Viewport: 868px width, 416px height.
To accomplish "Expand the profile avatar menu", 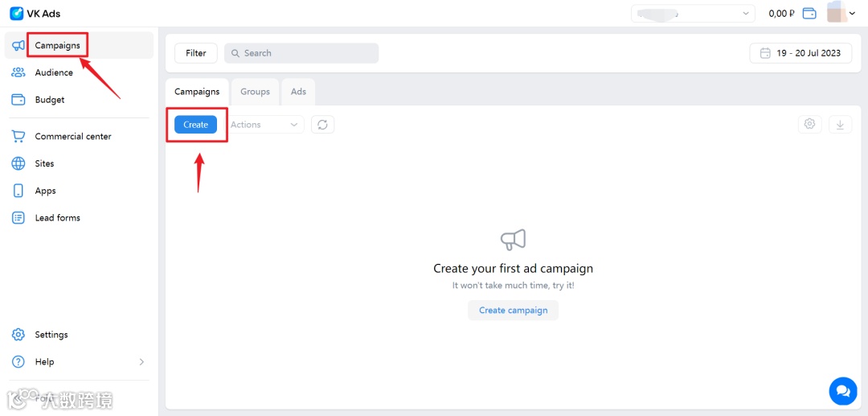I will 842,13.
